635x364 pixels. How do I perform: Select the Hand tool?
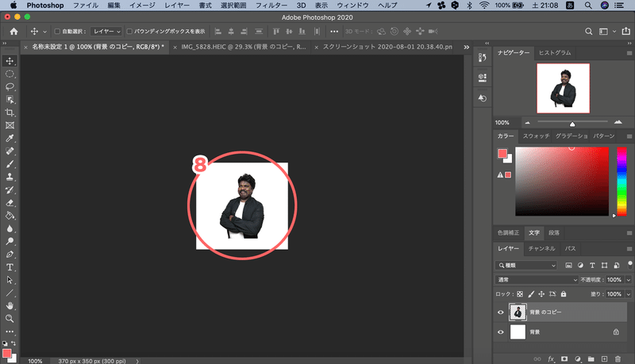click(10, 306)
